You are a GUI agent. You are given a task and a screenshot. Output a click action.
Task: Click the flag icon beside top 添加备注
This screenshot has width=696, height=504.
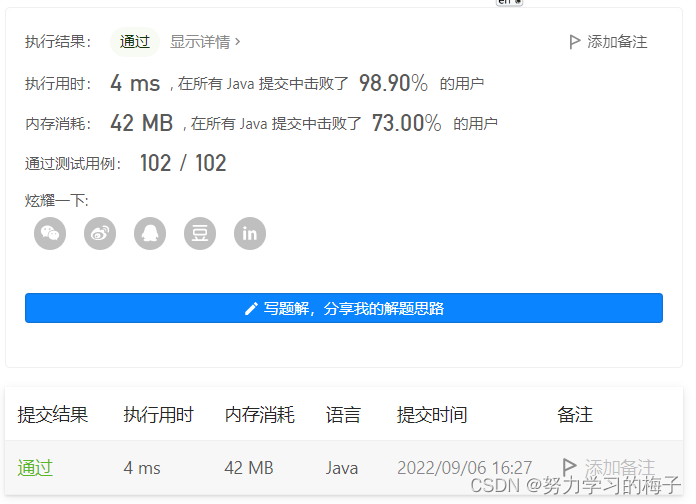574,42
